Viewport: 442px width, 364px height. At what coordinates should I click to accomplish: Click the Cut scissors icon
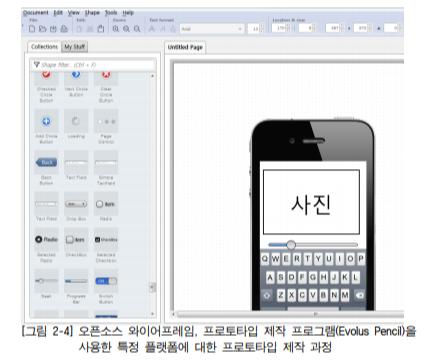[x=90, y=29]
